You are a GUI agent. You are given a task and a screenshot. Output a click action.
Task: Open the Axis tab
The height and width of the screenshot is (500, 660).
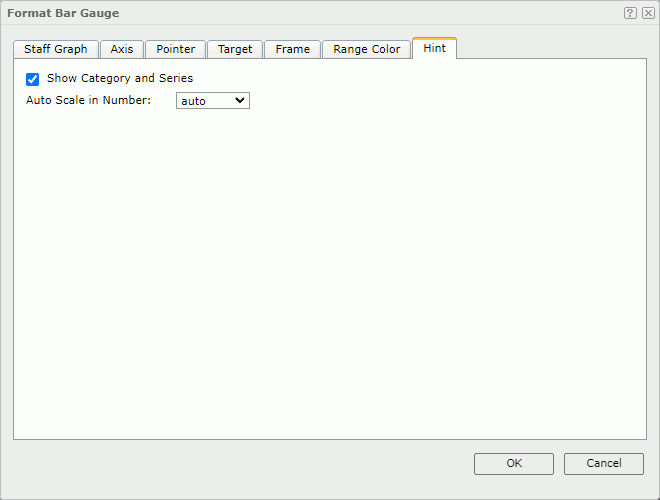[x=122, y=49]
